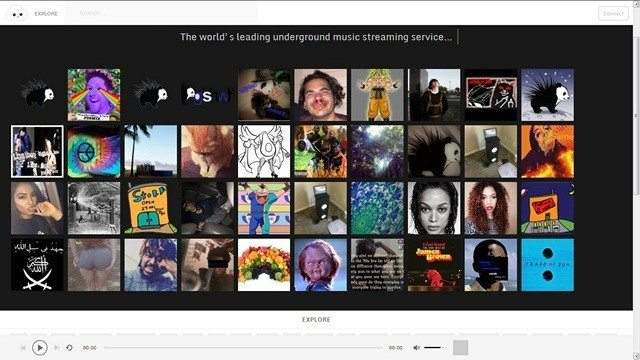Skip to the previous track
This screenshot has height=360, width=640.
(x=23, y=348)
